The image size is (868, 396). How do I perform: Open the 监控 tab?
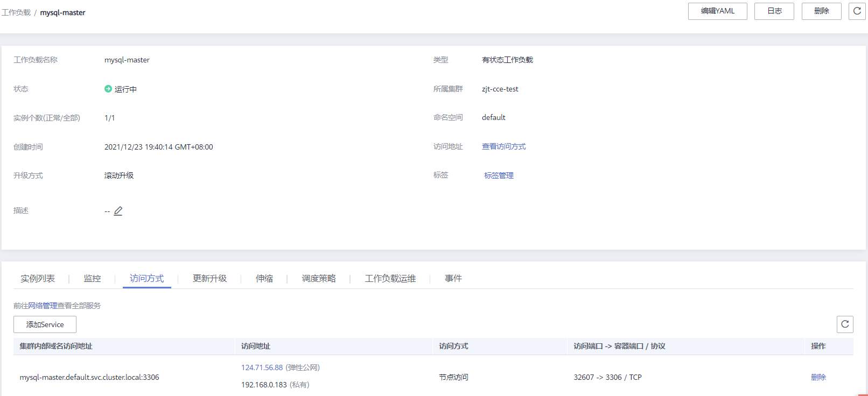[92, 278]
